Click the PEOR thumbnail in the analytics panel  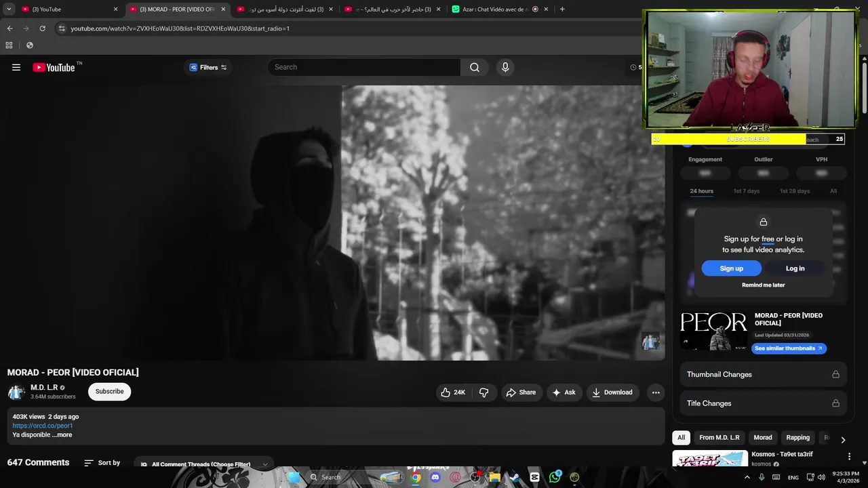714,330
